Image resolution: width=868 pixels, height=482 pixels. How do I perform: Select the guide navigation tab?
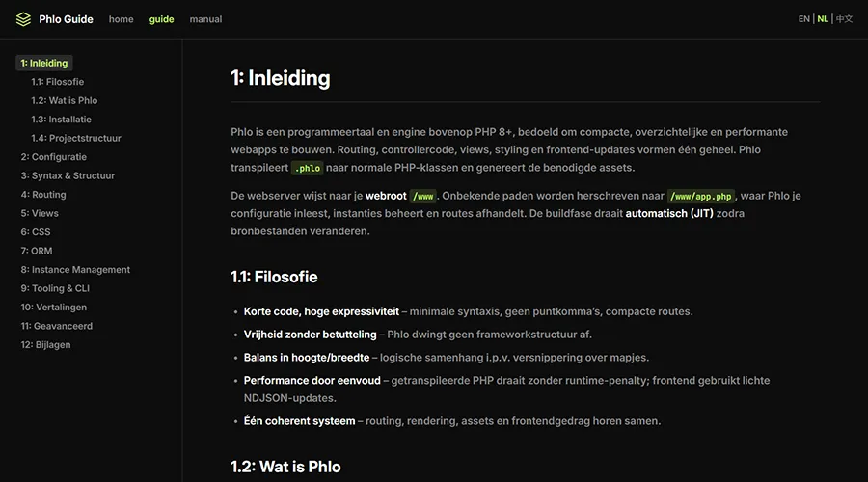[162, 19]
